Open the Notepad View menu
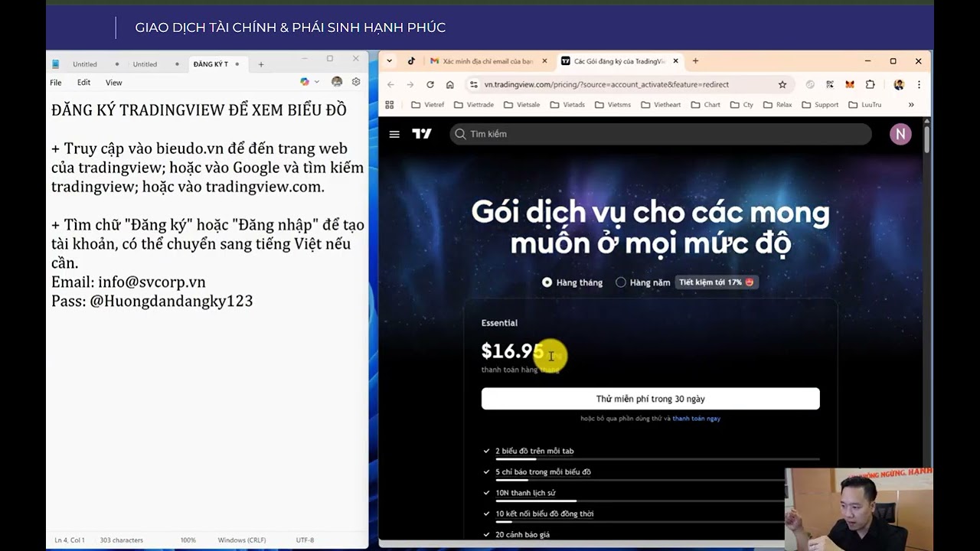980x551 pixels. (113, 83)
